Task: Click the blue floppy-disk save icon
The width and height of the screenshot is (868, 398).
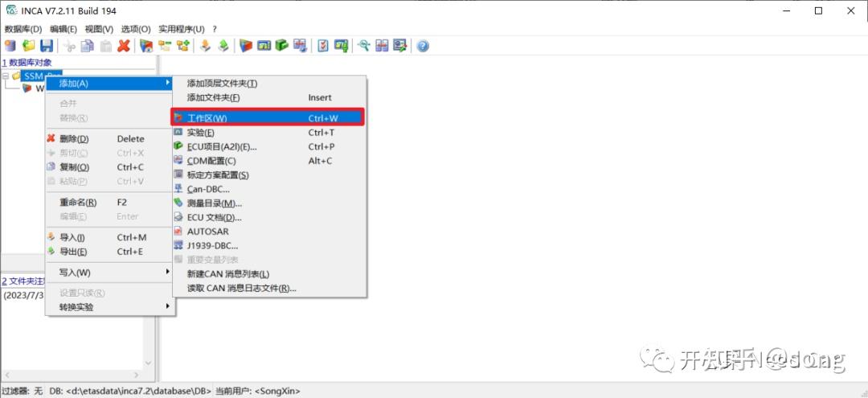Action: click(x=47, y=46)
